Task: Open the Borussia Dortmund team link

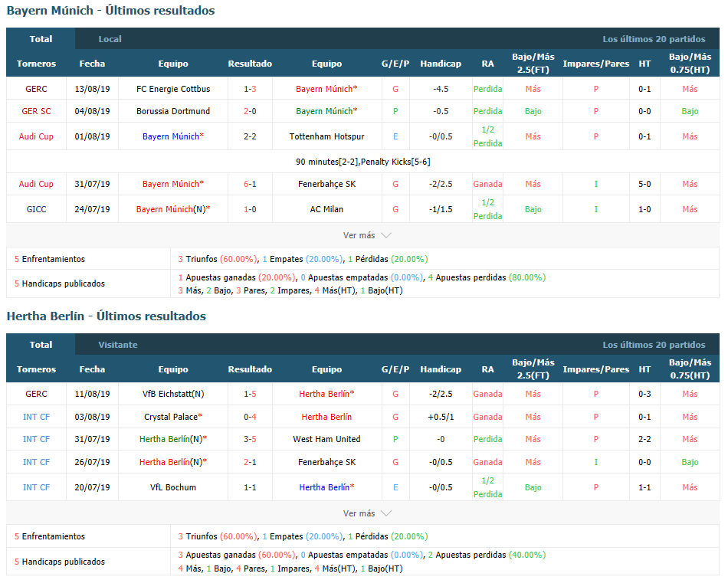Action: 173,111
